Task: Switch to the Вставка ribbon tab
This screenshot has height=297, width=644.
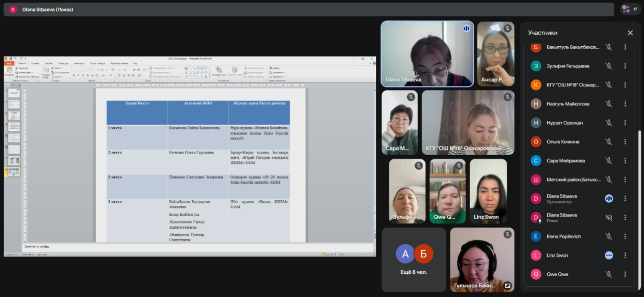Action: (35, 63)
